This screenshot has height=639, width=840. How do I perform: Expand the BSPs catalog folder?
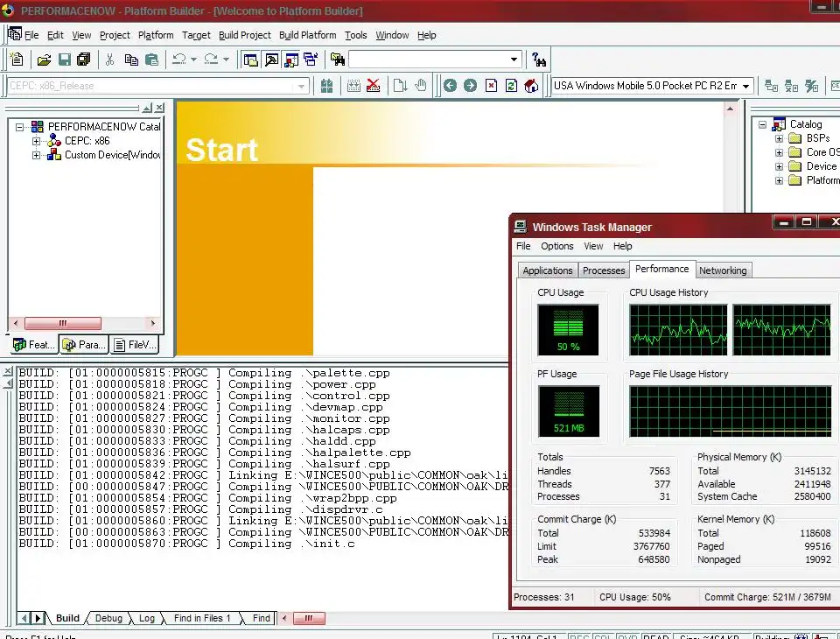[779, 138]
